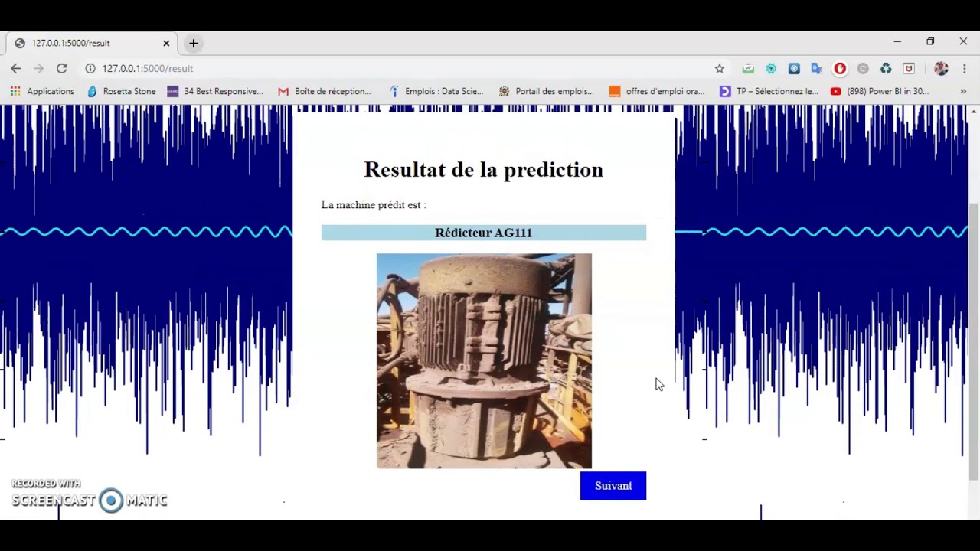Image resolution: width=980 pixels, height=551 pixels.
Task: Open the Rosetta Stone bookmark
Action: coord(122,91)
